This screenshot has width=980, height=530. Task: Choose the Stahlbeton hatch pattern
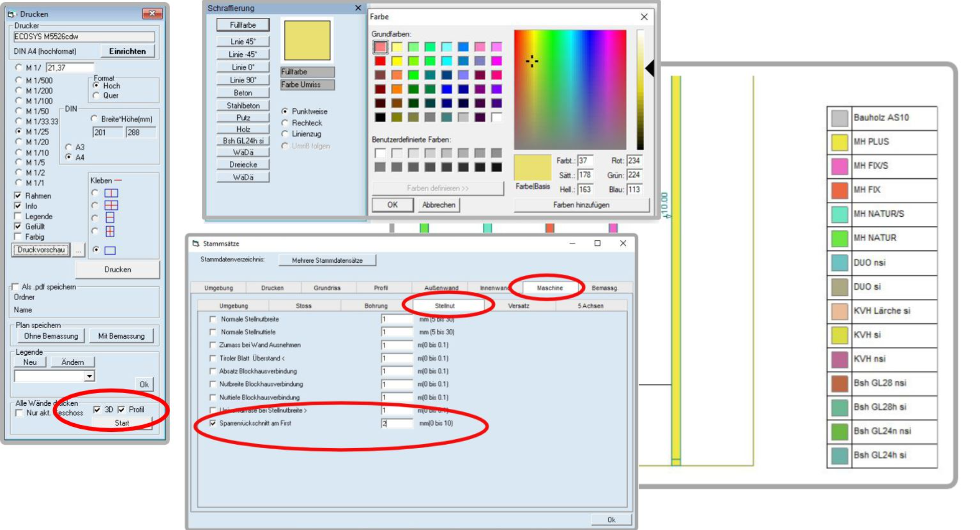coord(243,105)
